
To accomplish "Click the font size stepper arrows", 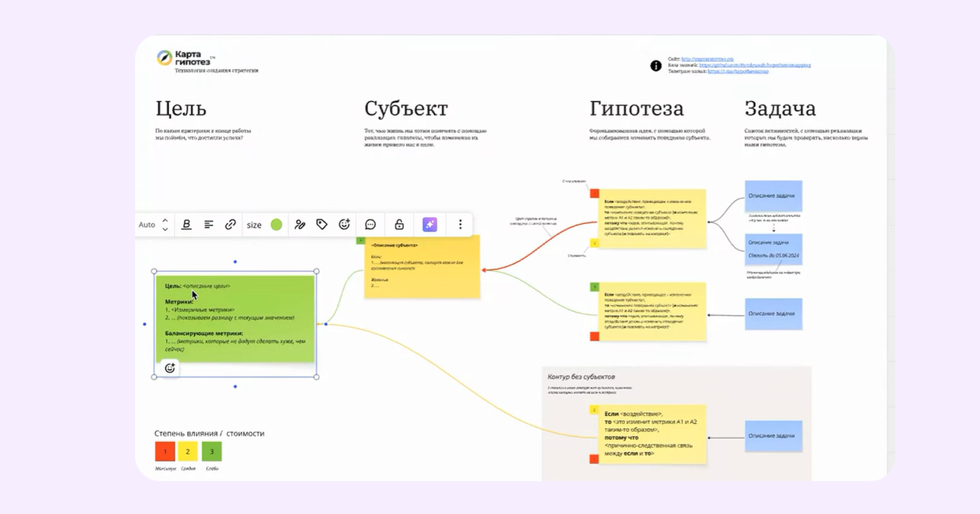I will click(x=165, y=225).
